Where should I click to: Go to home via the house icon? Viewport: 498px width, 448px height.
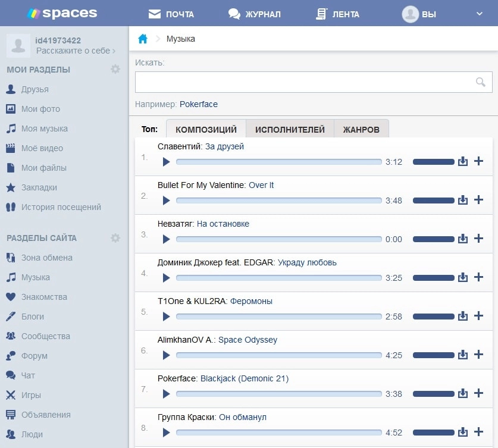point(143,39)
